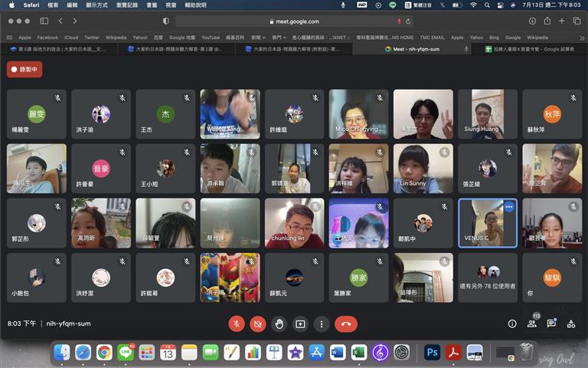Screen dimensions: 588x368
Task: Open Trash in Dock
Action: [527, 352]
